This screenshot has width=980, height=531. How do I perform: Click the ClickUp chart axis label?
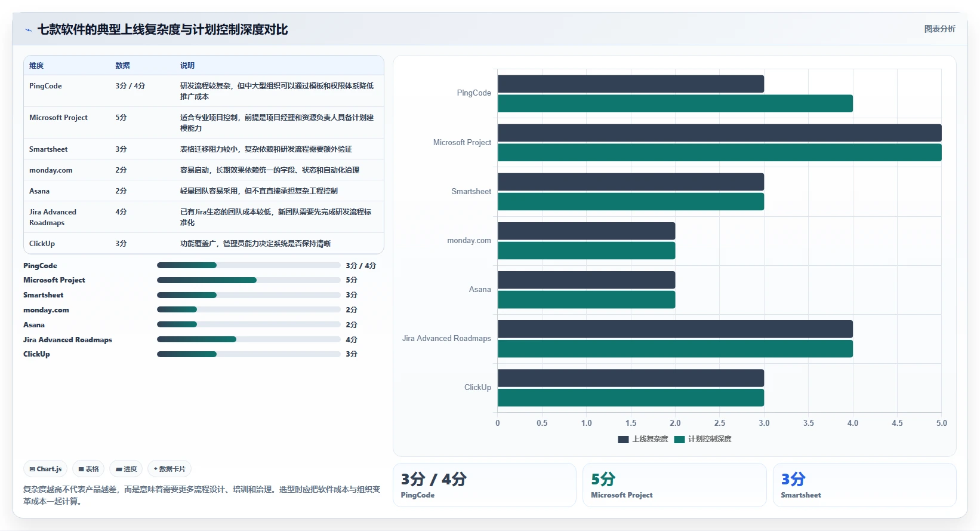[477, 388]
